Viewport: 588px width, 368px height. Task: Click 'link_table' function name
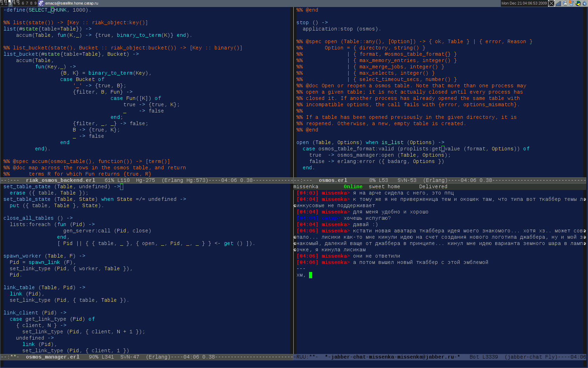(x=19, y=287)
